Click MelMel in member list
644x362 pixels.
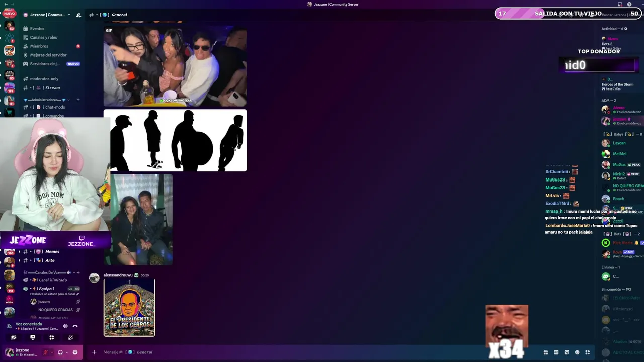point(619,154)
